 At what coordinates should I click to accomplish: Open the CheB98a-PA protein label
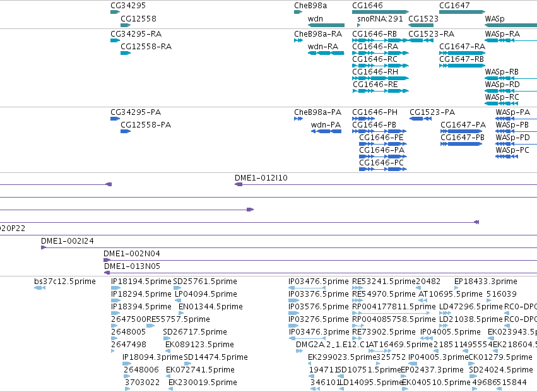(x=318, y=112)
